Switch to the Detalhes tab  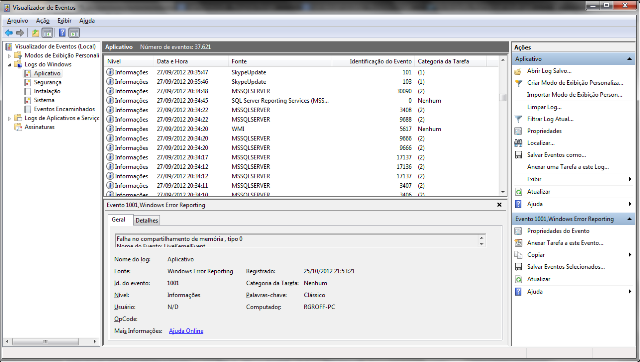click(147, 220)
